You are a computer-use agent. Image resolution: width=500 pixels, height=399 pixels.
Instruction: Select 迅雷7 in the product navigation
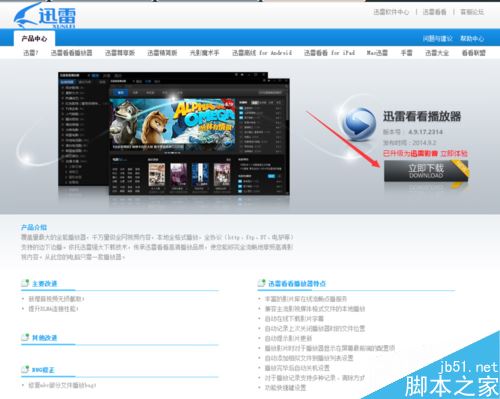coord(31,53)
